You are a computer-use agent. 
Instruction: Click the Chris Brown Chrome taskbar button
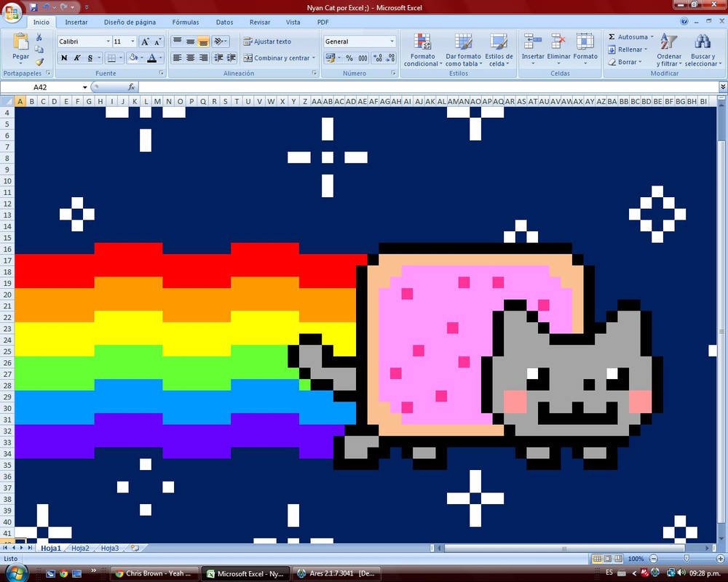point(154,573)
